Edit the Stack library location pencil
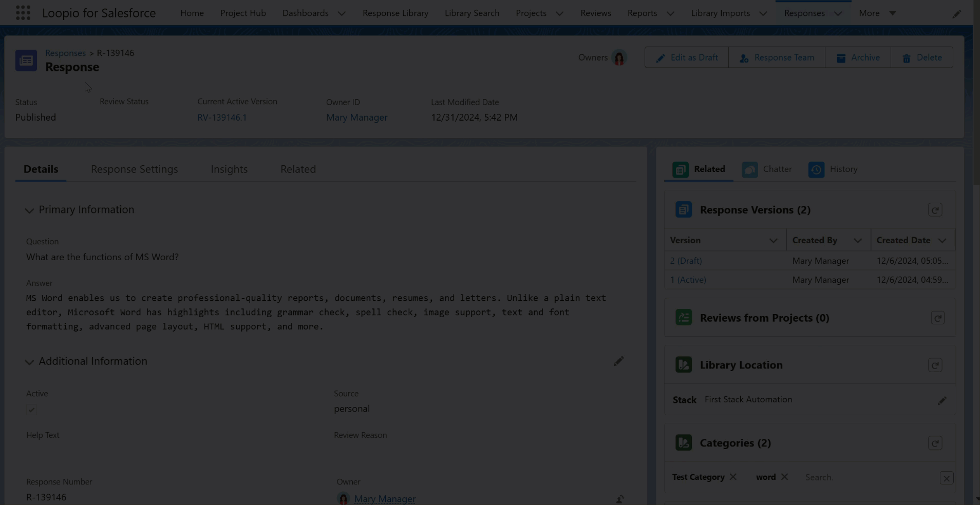This screenshot has width=980, height=505. (x=941, y=400)
